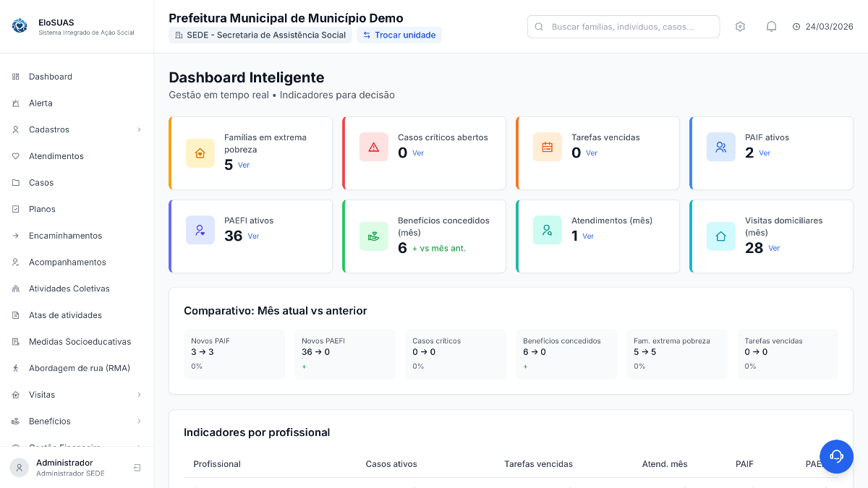Click the search field for famílias and casos

[x=624, y=26]
